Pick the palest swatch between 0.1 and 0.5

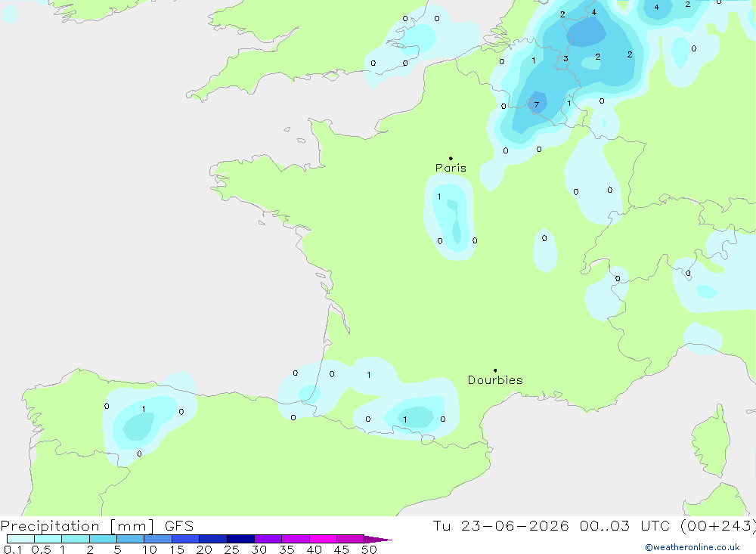click(x=20, y=539)
